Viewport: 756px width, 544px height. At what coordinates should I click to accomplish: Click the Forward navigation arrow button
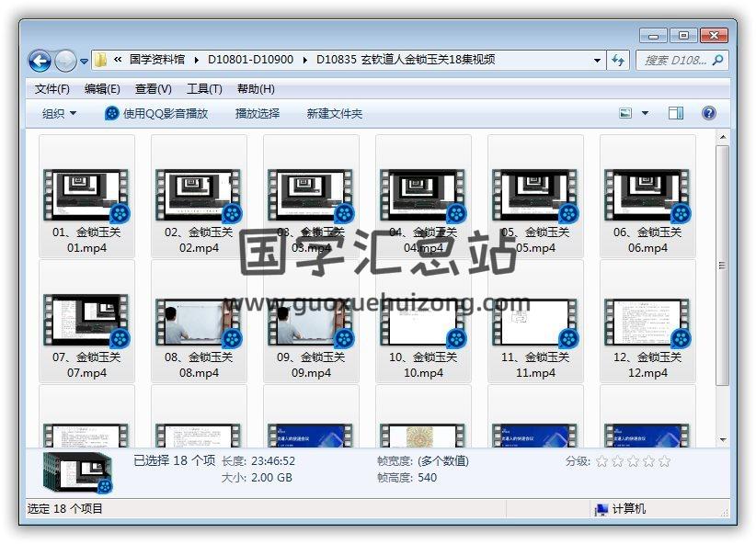(x=65, y=61)
